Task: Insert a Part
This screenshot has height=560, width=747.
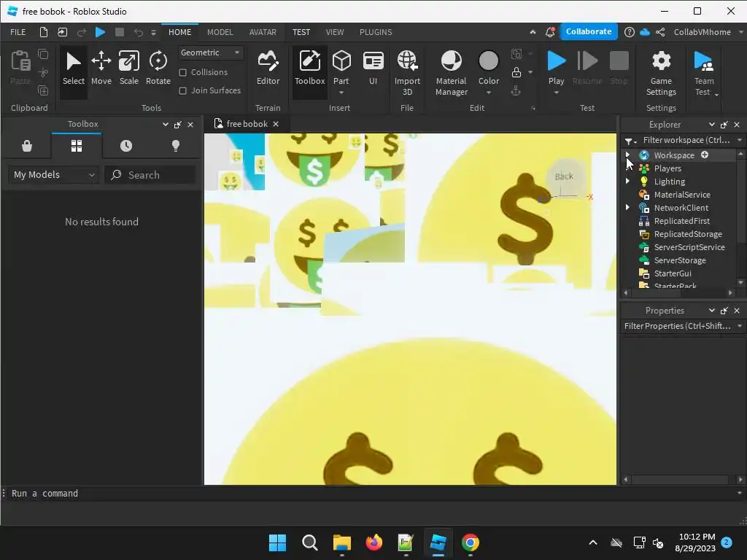Action: coord(341,66)
